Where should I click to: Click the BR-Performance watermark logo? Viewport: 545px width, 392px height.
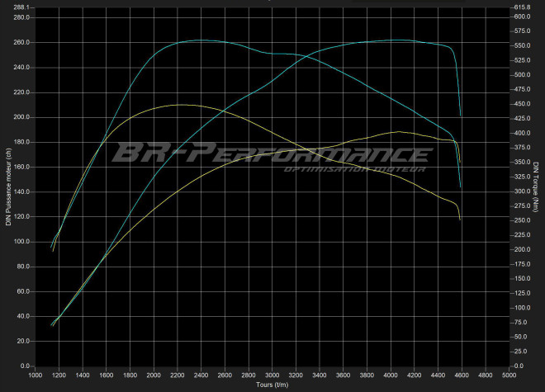pos(271,153)
